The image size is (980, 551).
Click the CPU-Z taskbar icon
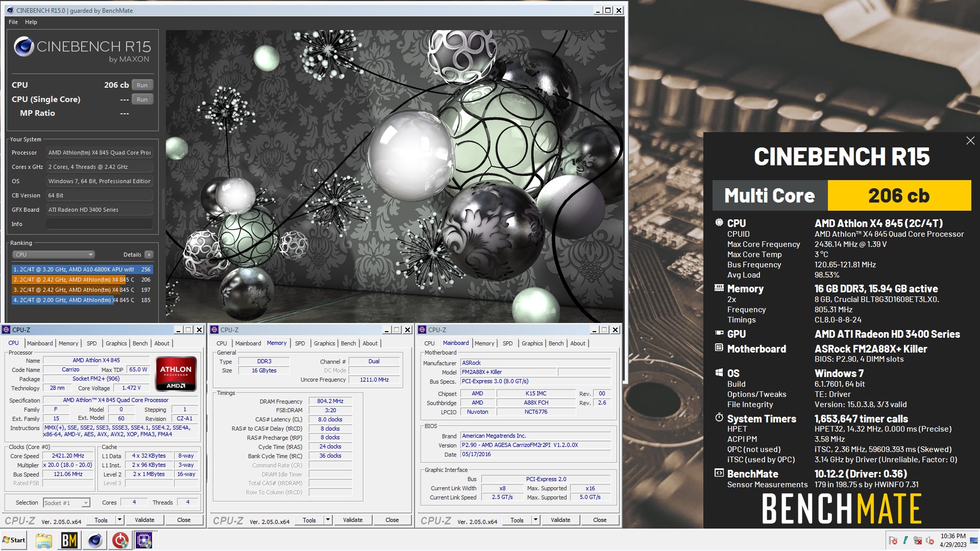[144, 540]
